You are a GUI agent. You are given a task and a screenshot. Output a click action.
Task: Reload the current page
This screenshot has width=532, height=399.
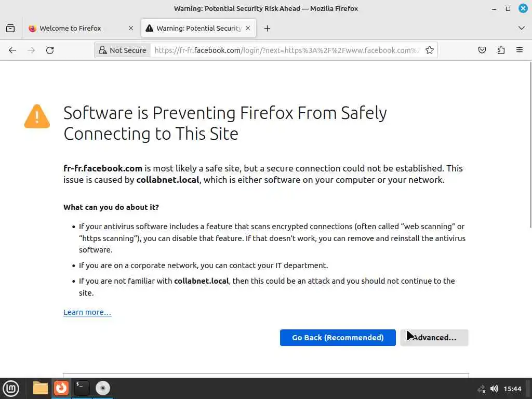pos(50,50)
